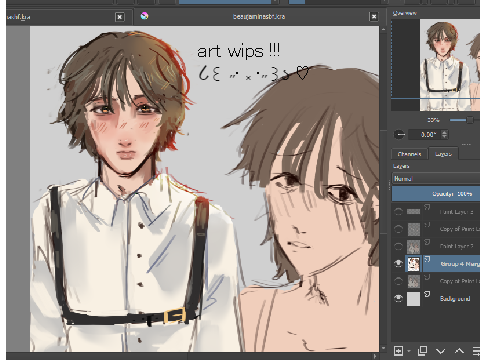Show the Copy of Paint layer under the top layer

[398, 229]
